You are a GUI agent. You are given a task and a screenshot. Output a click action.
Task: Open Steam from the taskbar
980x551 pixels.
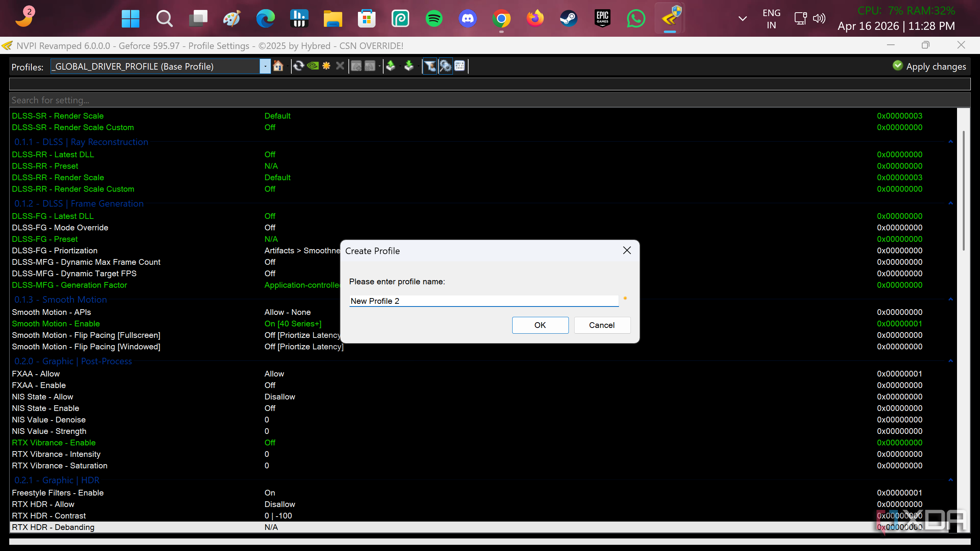tap(569, 18)
